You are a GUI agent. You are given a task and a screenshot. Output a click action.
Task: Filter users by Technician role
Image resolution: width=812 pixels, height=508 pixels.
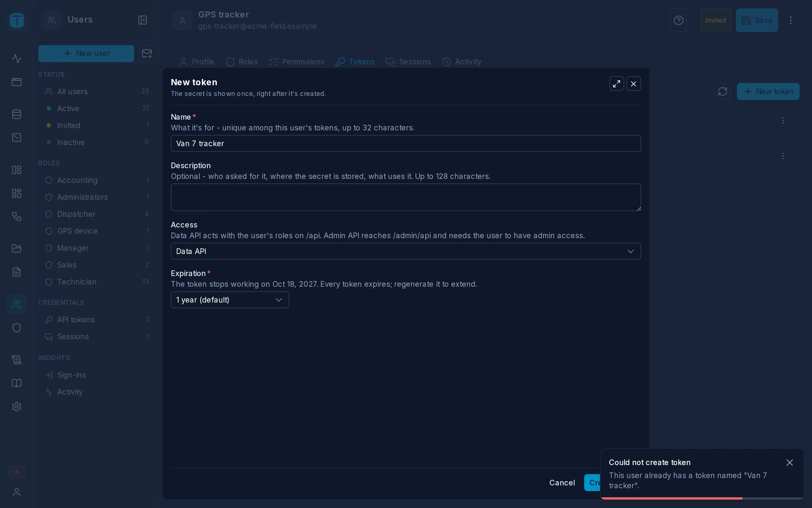pyautogui.click(x=97, y=282)
